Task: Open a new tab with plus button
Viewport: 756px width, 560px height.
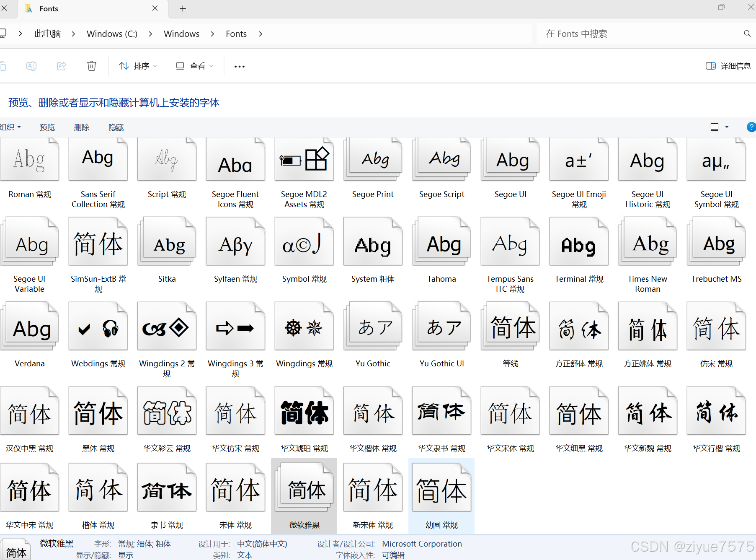Action: (183, 9)
